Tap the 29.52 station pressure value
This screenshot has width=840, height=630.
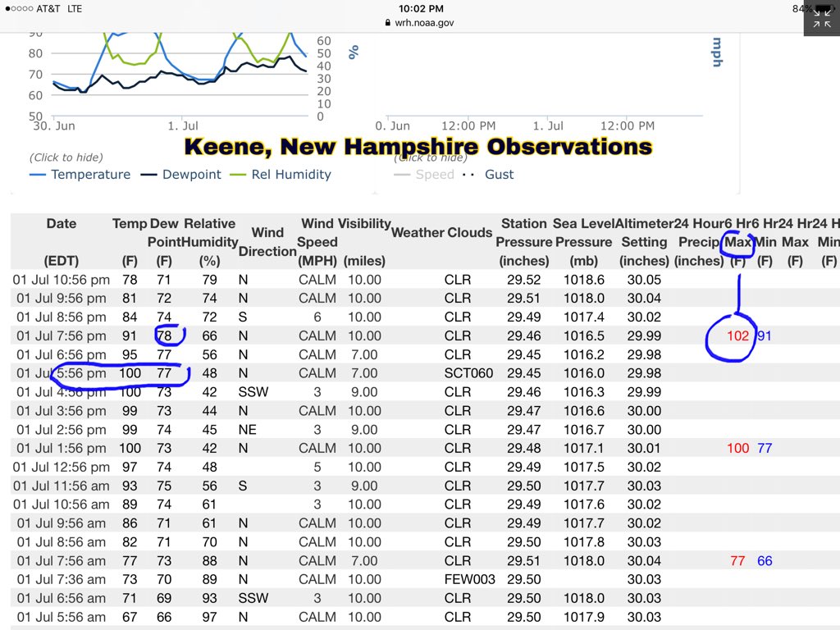[524, 280]
